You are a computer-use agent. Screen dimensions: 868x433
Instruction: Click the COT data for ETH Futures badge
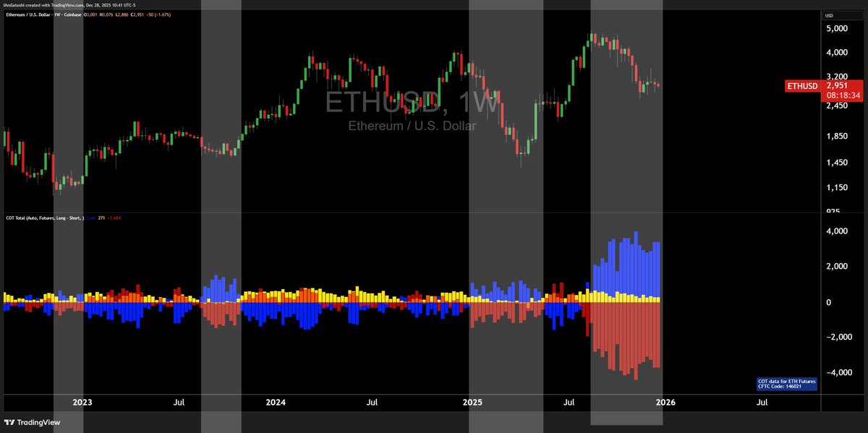[x=786, y=380]
